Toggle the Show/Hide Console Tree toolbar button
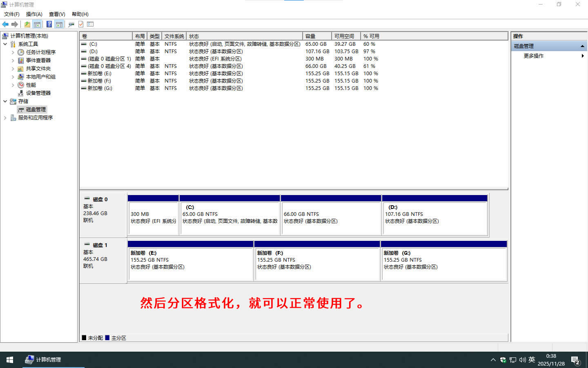Image resolution: width=588 pixels, height=368 pixels. point(37,25)
